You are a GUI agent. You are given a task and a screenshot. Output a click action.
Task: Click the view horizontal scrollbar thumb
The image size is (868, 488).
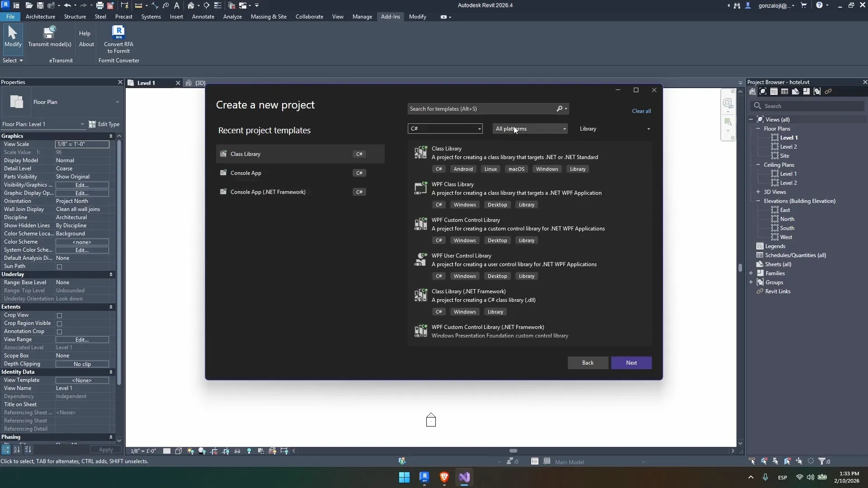(x=513, y=451)
